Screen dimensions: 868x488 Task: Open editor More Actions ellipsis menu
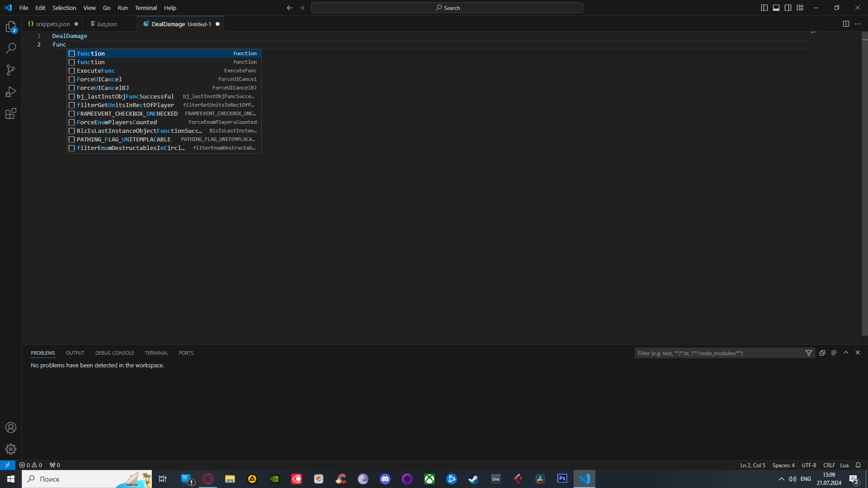[858, 24]
